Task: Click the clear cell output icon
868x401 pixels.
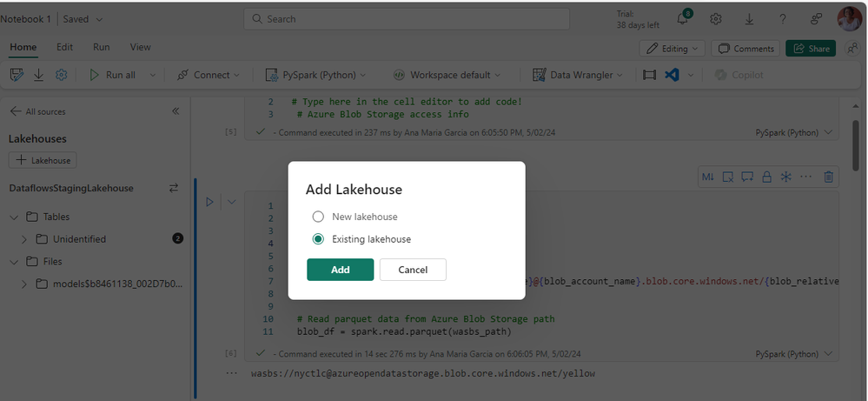Action: (x=728, y=177)
